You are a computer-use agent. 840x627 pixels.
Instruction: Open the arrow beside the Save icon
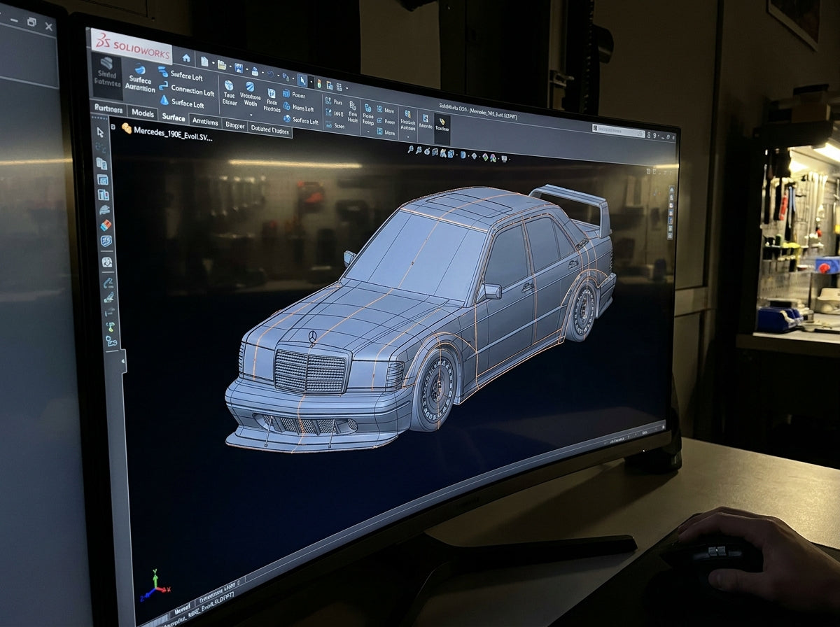coord(246,69)
